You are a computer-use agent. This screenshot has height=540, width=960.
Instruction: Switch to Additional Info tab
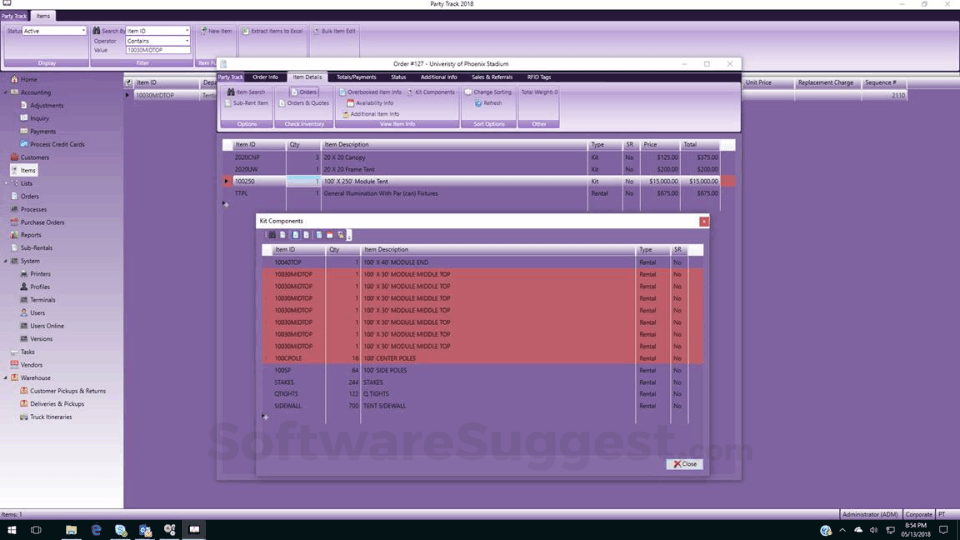click(438, 77)
